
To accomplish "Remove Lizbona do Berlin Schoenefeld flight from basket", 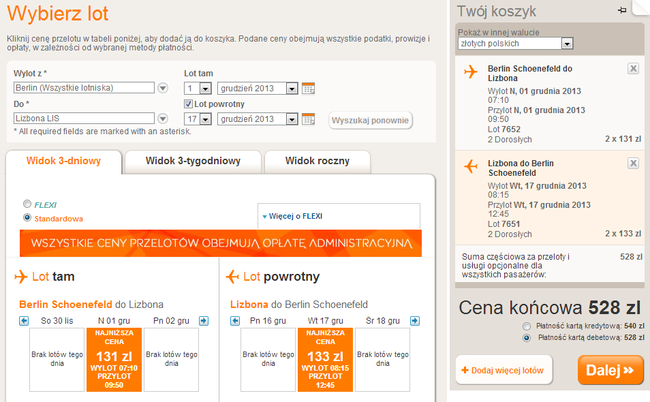I will [x=633, y=163].
